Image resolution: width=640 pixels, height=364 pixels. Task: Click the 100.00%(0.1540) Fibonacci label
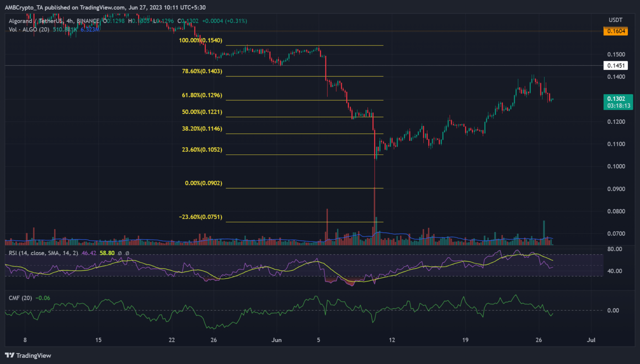pyautogui.click(x=200, y=40)
